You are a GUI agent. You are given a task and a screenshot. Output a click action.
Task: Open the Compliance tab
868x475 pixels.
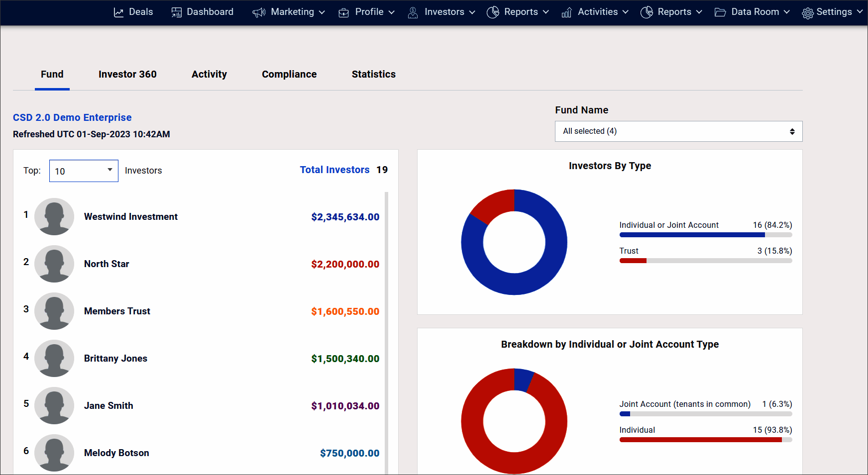pos(289,74)
